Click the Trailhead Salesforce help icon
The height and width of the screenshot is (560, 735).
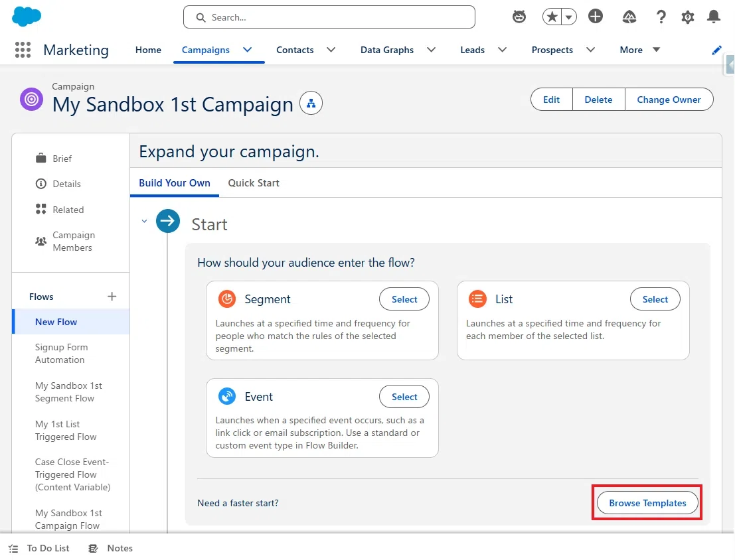point(629,17)
